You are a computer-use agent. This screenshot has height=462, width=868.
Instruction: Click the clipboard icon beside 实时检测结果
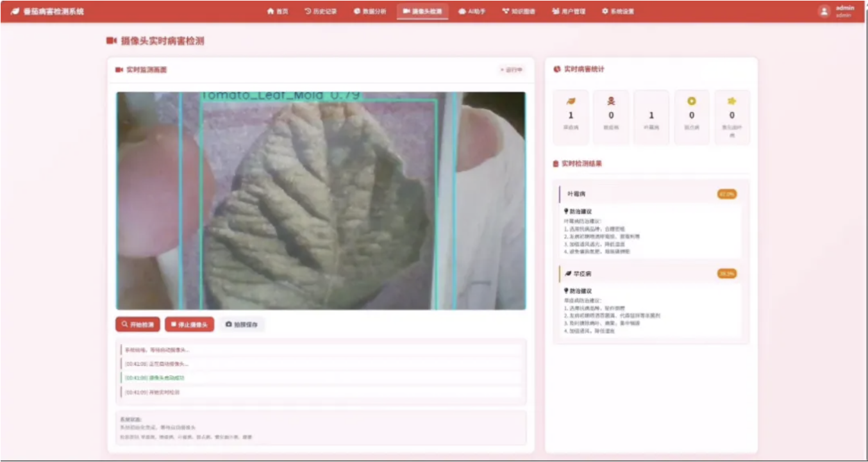556,164
